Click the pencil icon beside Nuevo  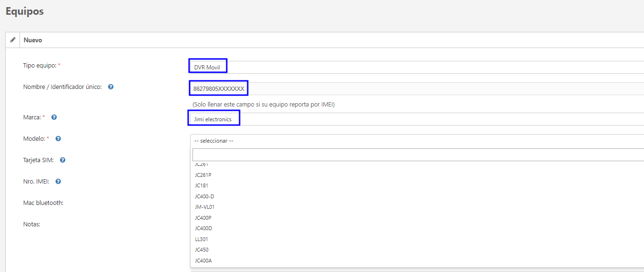tap(13, 40)
